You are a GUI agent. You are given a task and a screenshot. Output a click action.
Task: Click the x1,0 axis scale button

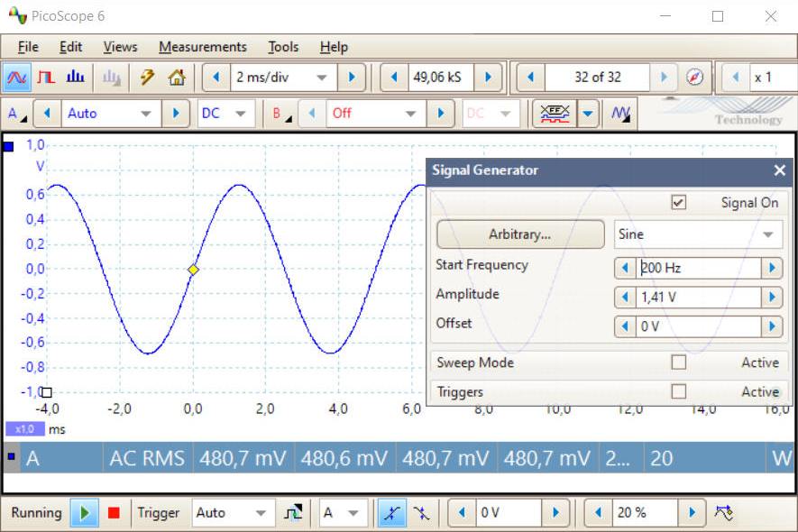click(25, 429)
